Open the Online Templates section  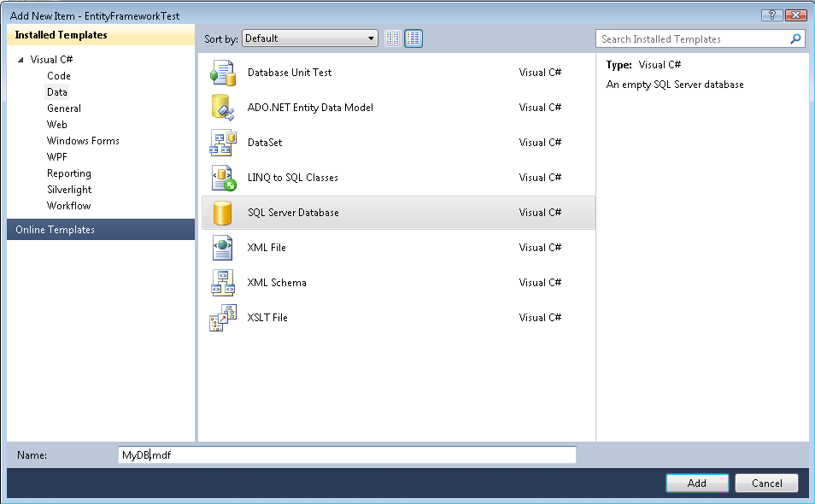coord(55,230)
